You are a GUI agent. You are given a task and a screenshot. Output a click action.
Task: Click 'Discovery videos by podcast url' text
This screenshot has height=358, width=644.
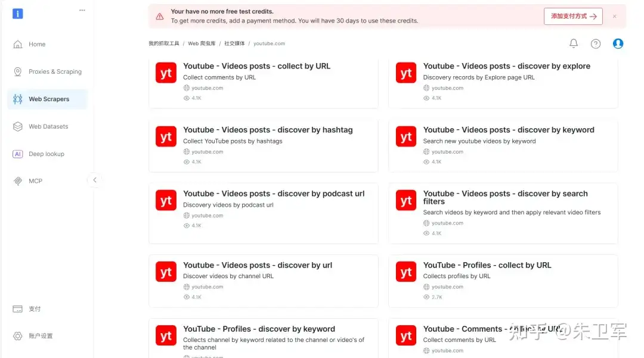tap(228, 205)
